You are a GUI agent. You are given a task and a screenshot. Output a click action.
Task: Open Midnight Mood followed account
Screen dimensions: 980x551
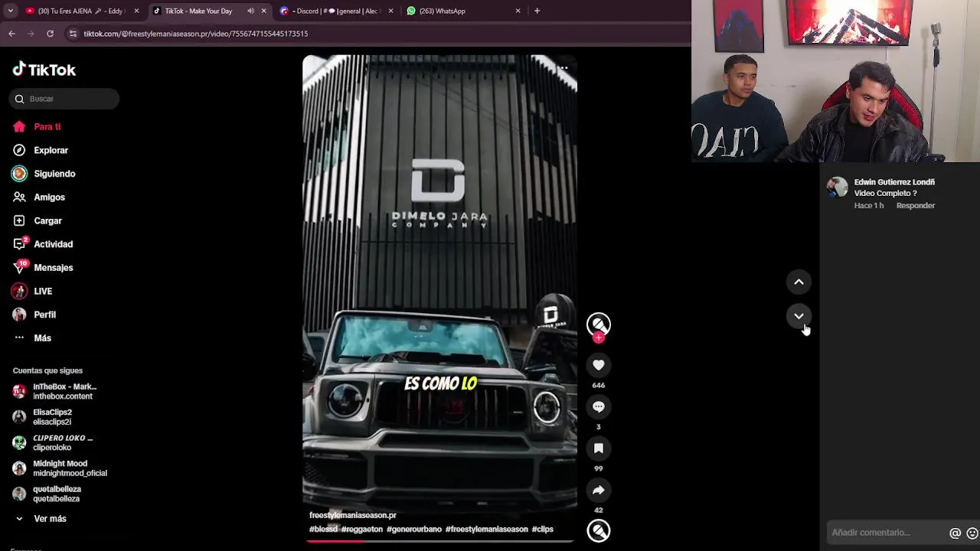pyautogui.click(x=60, y=468)
